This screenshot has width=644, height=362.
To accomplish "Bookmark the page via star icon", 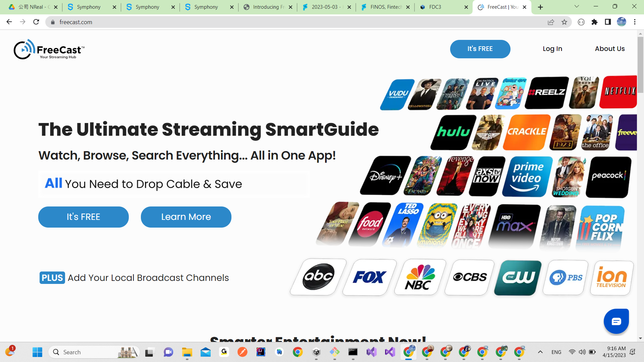I will 565,22.
